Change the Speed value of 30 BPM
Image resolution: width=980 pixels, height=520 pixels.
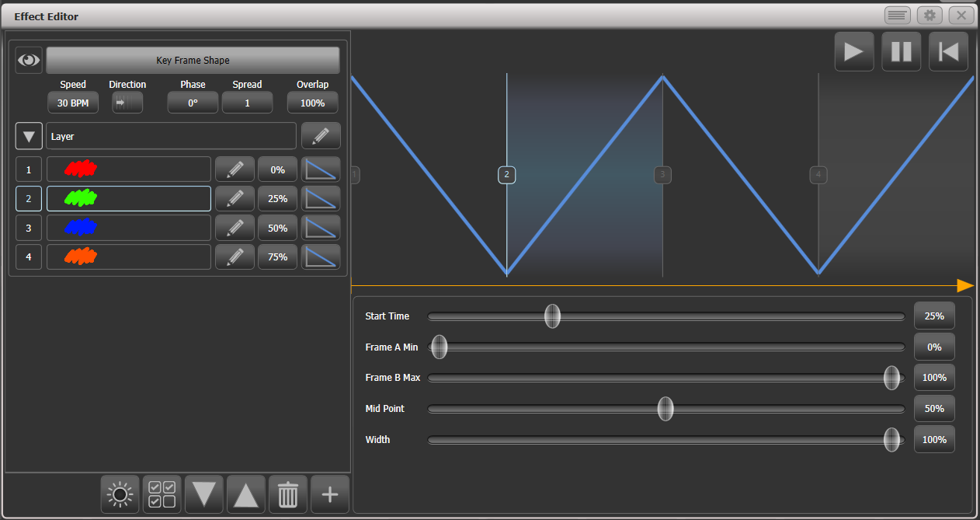point(73,102)
